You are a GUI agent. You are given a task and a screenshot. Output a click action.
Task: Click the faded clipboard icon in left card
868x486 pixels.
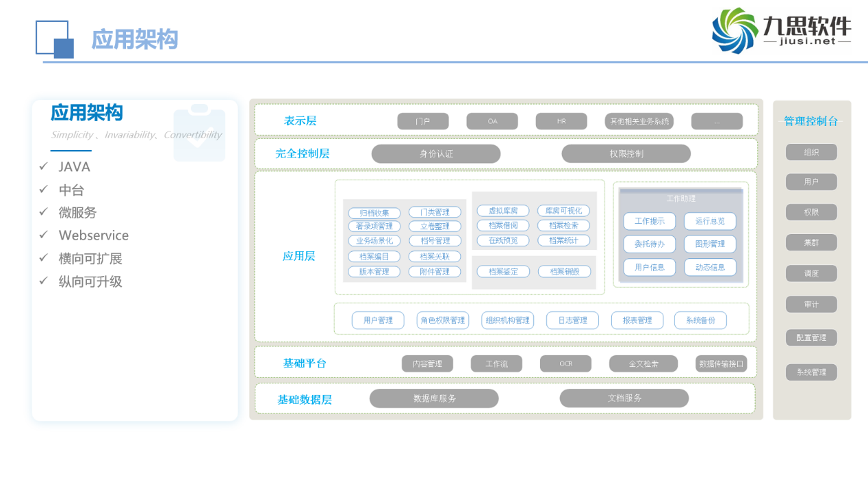199,133
